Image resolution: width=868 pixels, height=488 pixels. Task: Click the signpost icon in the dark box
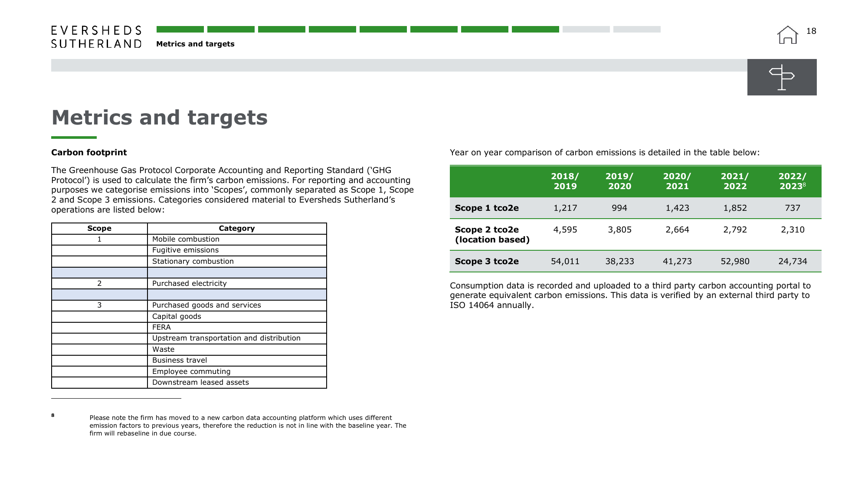(782, 77)
